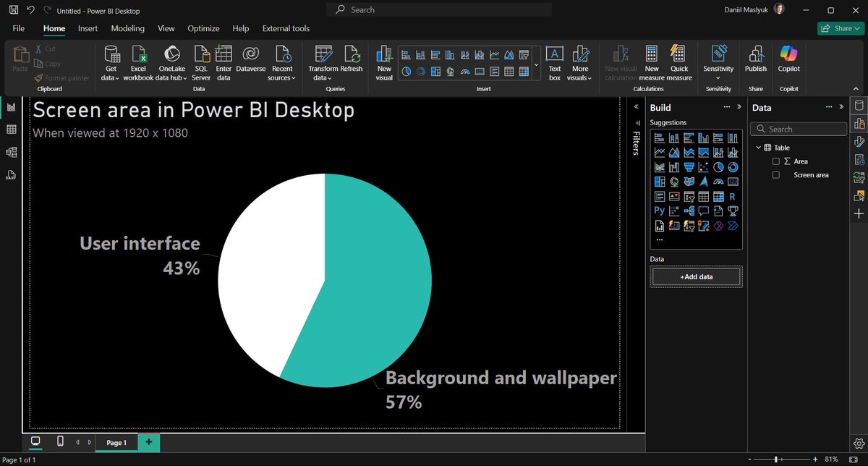Switch to mobile layout at bottom

(x=60, y=441)
